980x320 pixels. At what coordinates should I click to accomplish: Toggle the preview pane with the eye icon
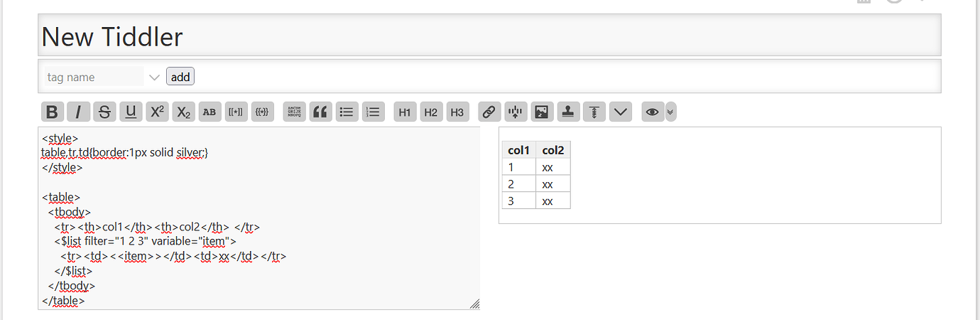pos(653,112)
